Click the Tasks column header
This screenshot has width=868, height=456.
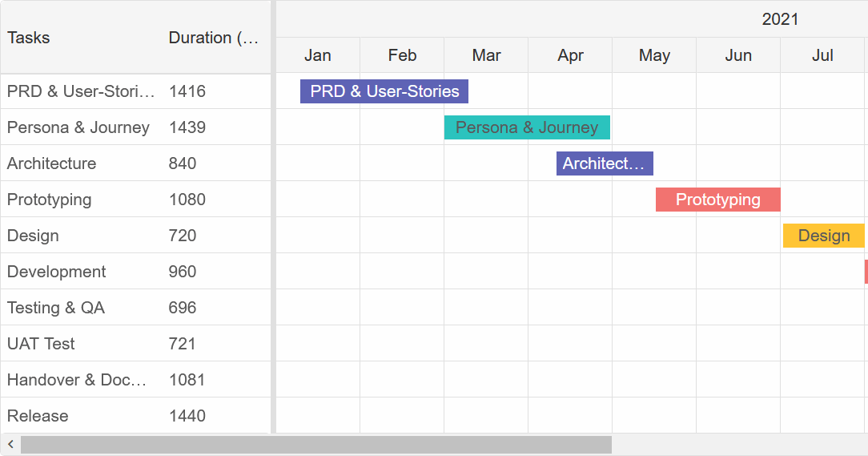pos(29,38)
